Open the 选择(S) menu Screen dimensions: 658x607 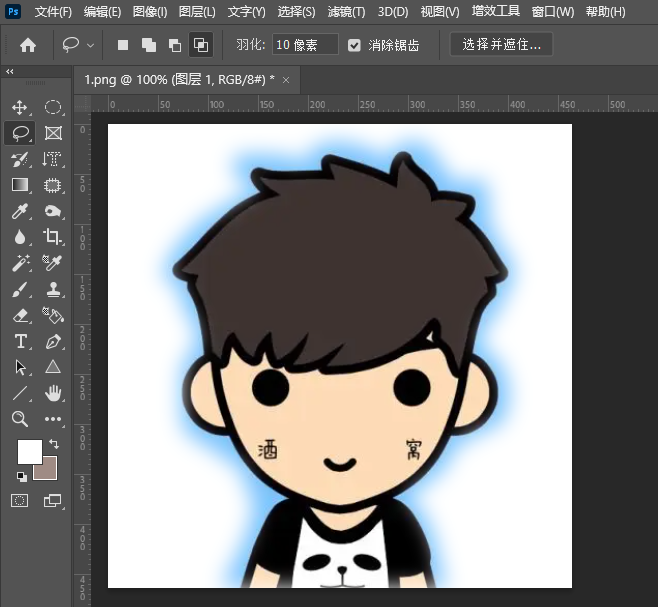296,11
